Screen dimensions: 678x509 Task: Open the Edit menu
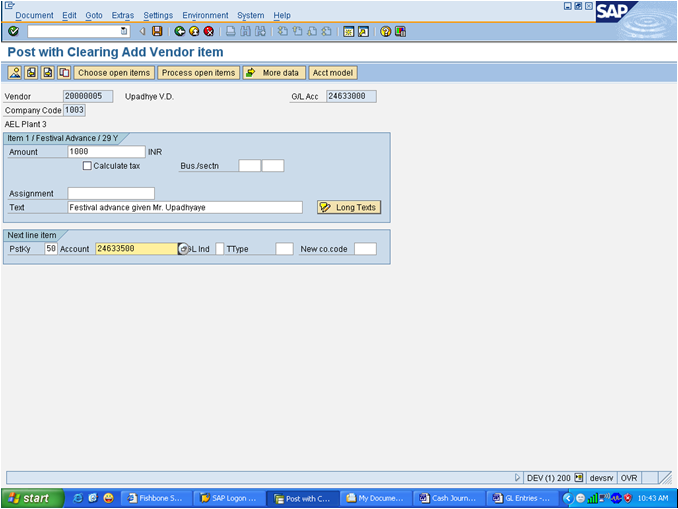(69, 15)
